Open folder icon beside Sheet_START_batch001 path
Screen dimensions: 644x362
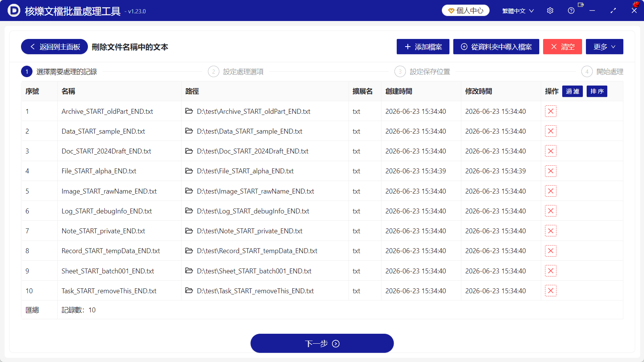point(189,271)
